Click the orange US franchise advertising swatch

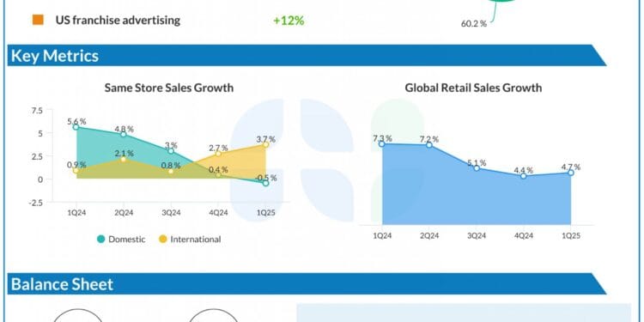(x=38, y=20)
